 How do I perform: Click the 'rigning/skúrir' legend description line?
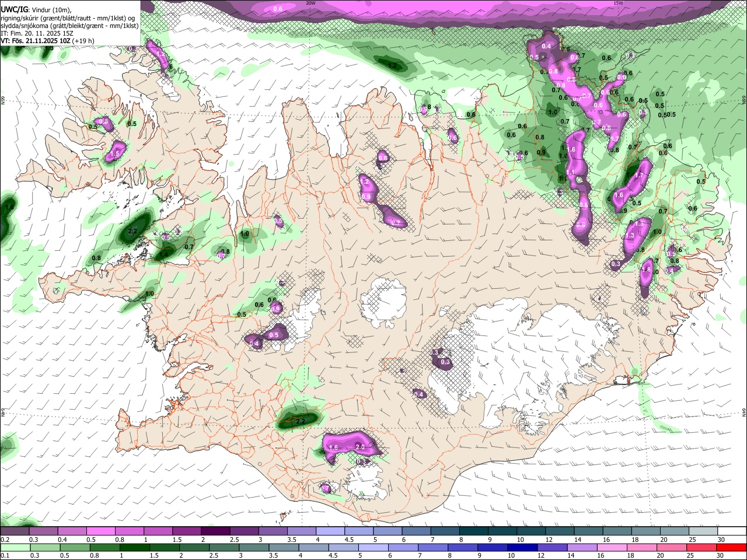coord(68,18)
